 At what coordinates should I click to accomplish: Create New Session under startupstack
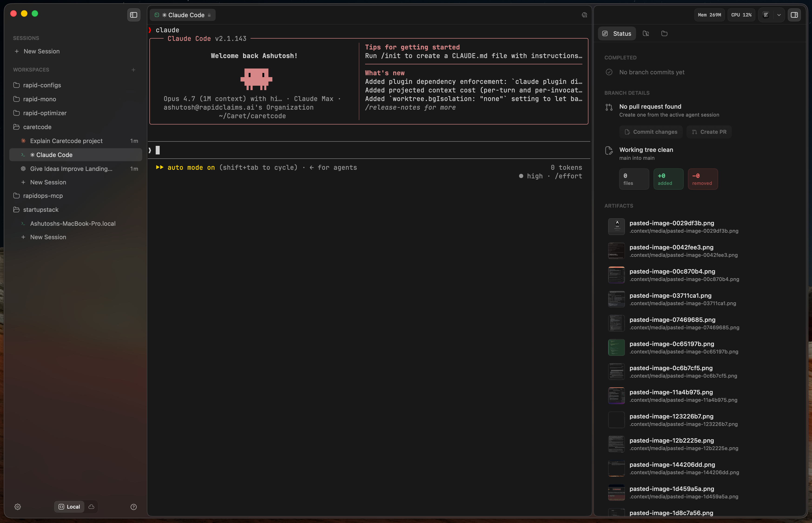[76, 237]
